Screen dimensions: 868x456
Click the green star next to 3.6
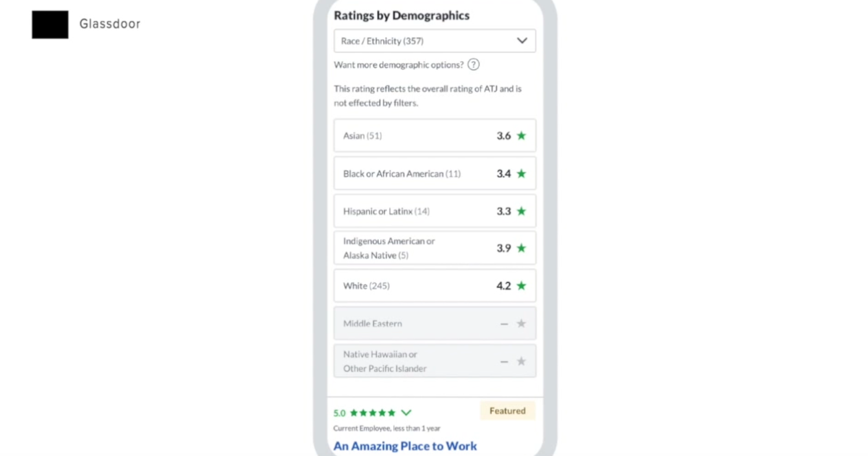pos(521,135)
